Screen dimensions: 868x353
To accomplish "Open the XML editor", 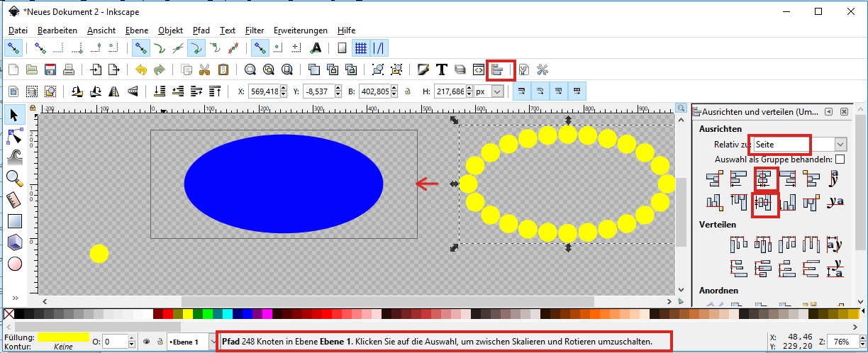I will click(479, 69).
